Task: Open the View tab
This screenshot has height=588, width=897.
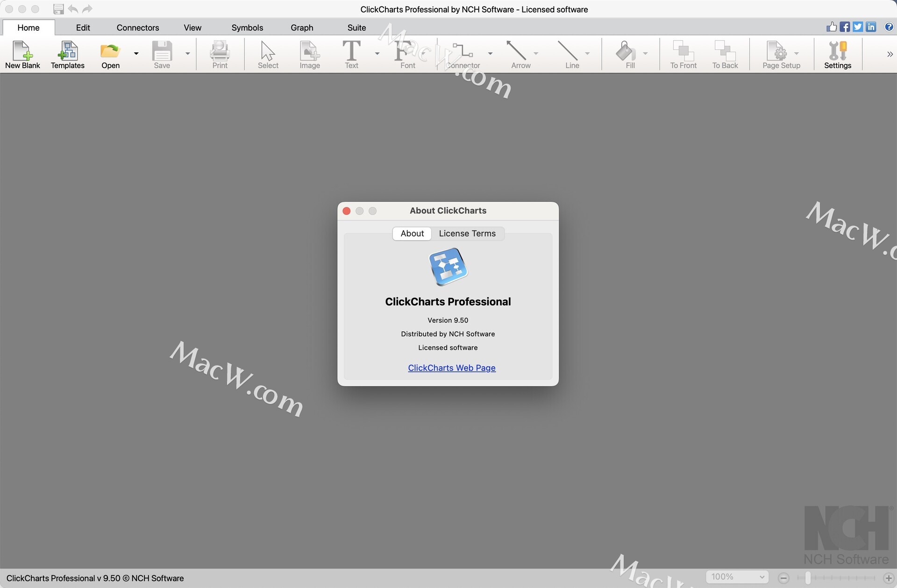Action: 192,28
